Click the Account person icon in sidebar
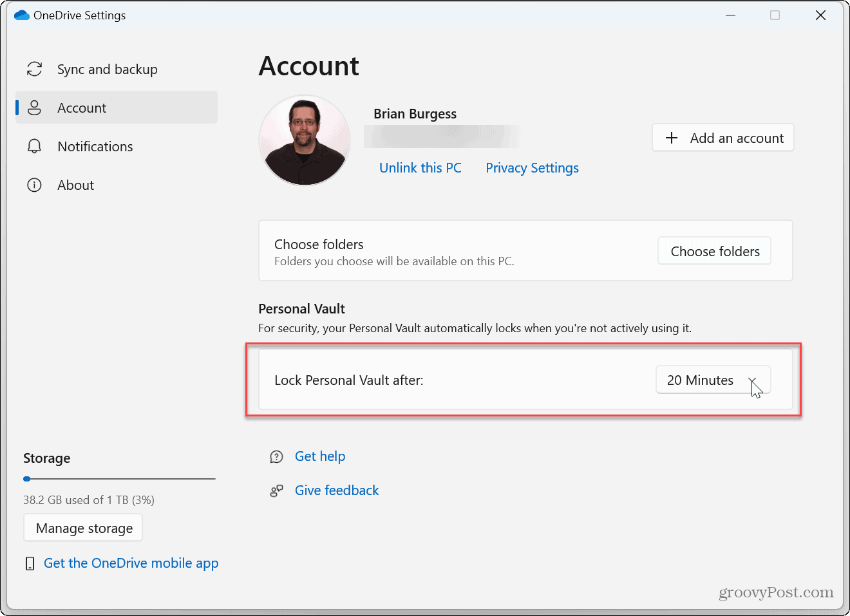The image size is (850, 616). tap(35, 107)
